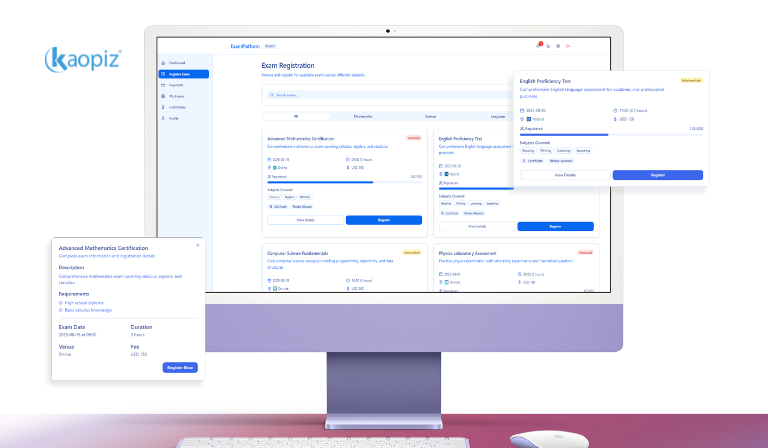Click the Reading subject chip on floating card

(528, 151)
